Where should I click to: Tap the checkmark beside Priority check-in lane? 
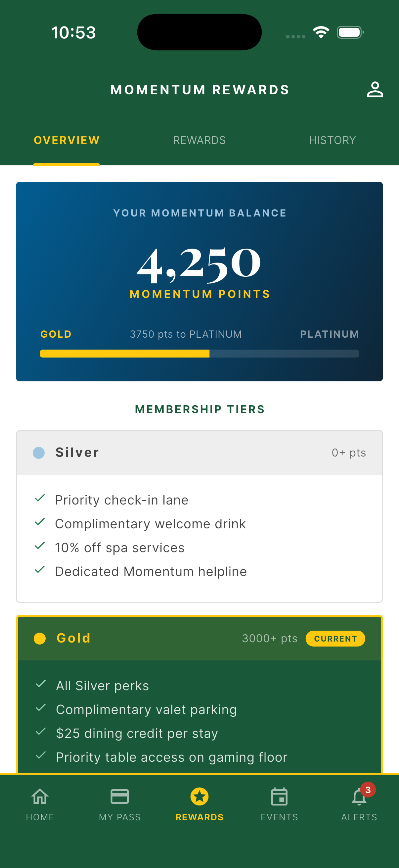pyautogui.click(x=40, y=499)
